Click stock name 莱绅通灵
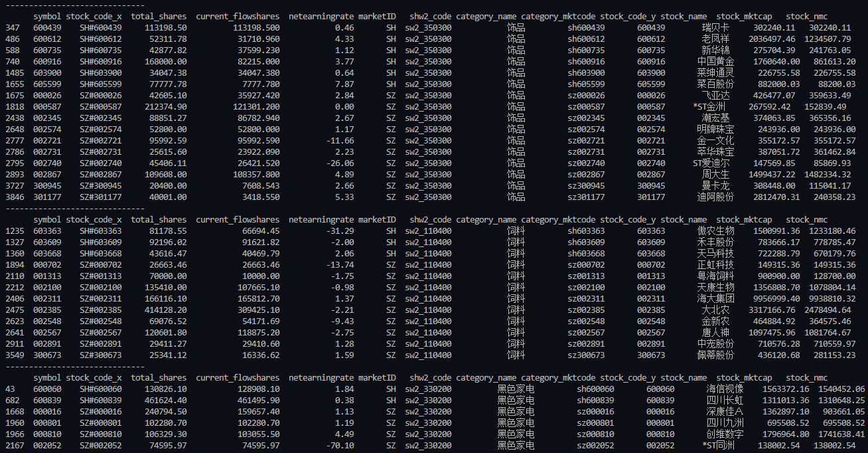 coord(715,73)
